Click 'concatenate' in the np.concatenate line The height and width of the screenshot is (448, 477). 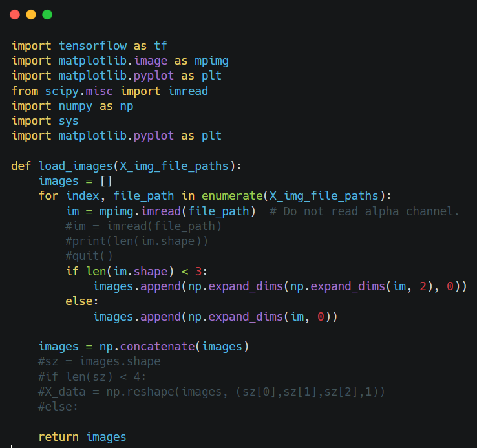point(157,347)
